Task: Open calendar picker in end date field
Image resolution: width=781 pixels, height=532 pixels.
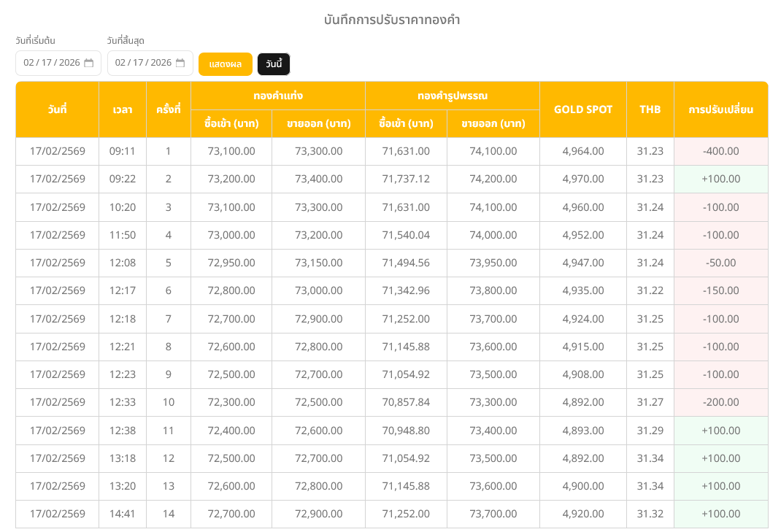Action: pyautogui.click(x=180, y=63)
